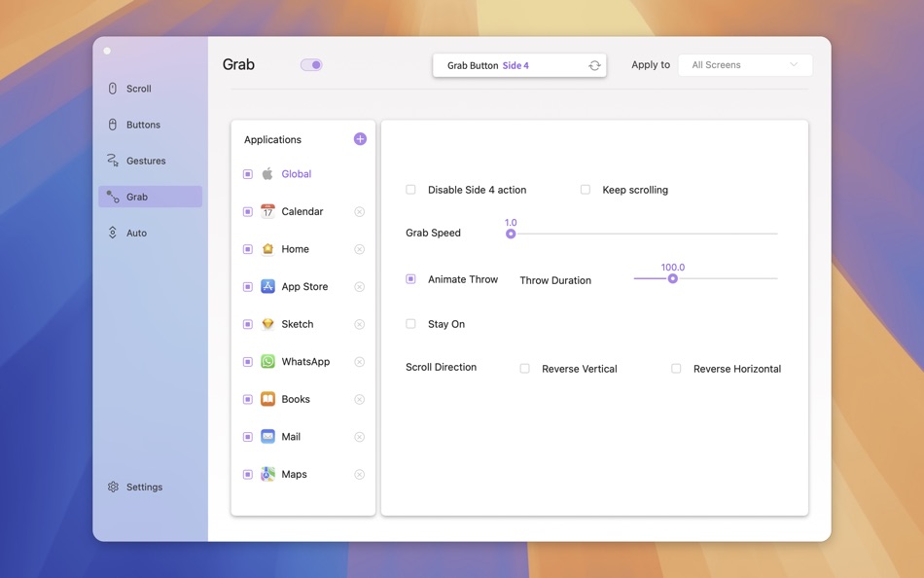Click the WhatsApp app icon

click(x=267, y=362)
